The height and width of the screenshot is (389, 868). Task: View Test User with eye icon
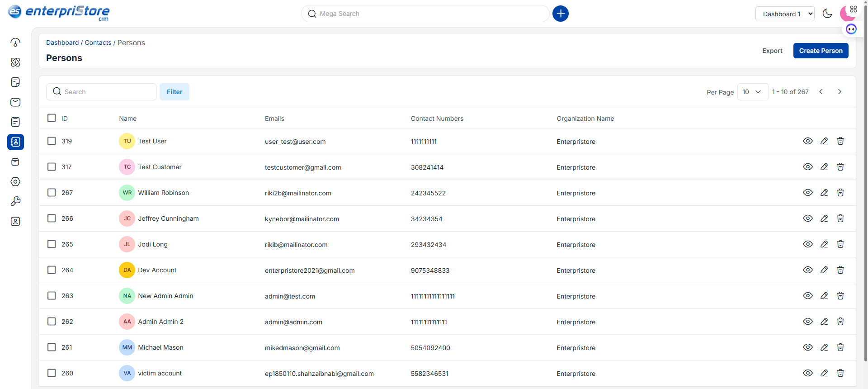(808, 141)
